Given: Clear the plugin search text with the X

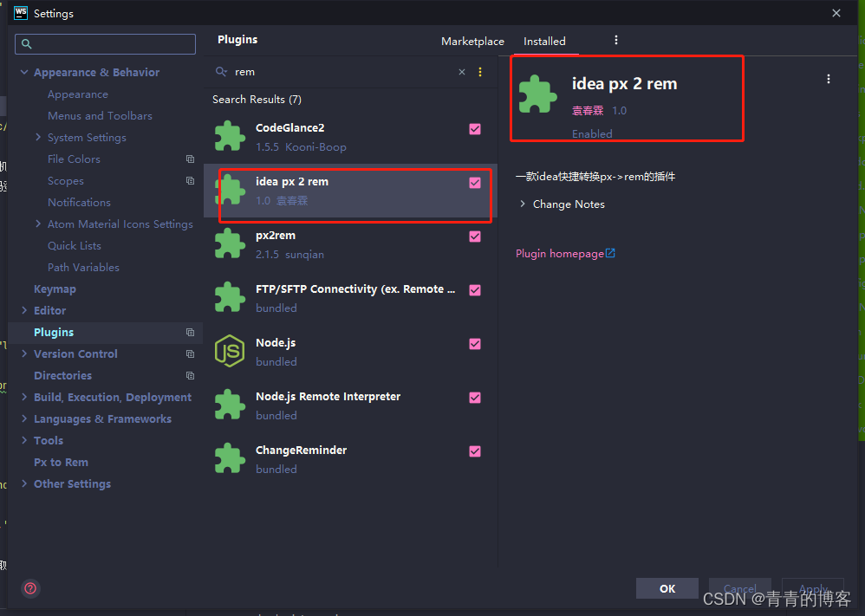Looking at the screenshot, I should (x=462, y=72).
